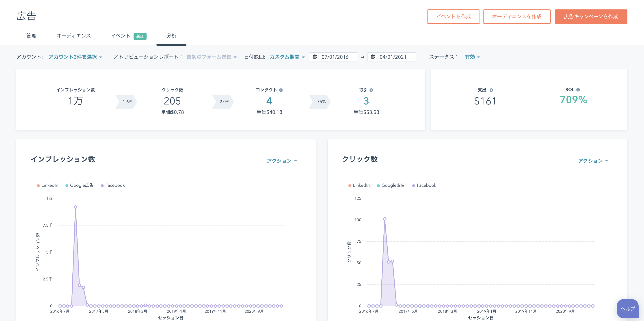The height and width of the screenshot is (321, 644).
Task: Click the start date calendar icon
Action: pyautogui.click(x=315, y=56)
